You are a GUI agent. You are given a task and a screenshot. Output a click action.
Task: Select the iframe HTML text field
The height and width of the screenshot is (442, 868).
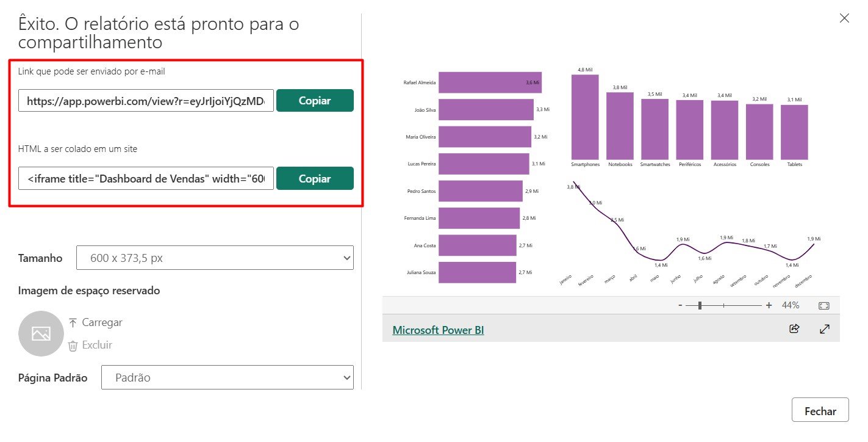(146, 179)
